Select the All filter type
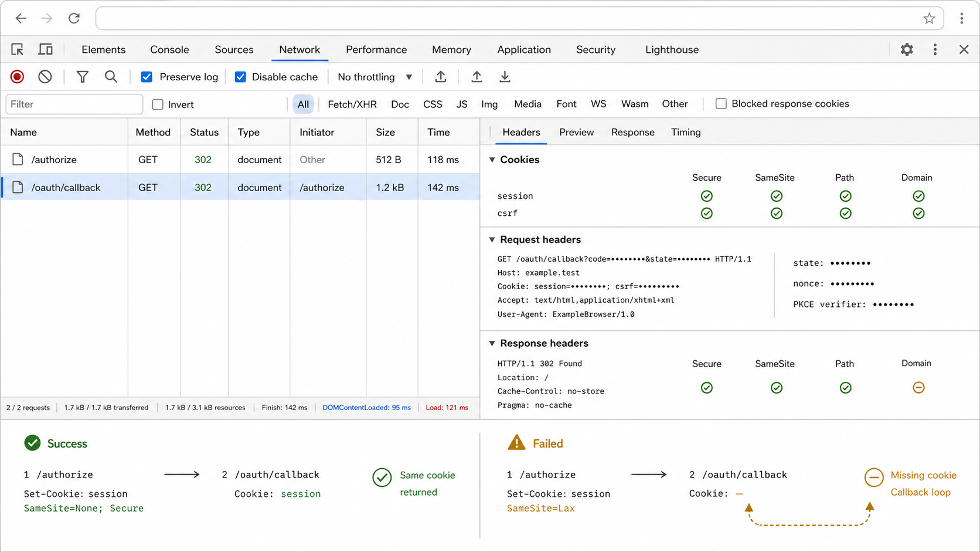980x552 pixels. pos(303,104)
